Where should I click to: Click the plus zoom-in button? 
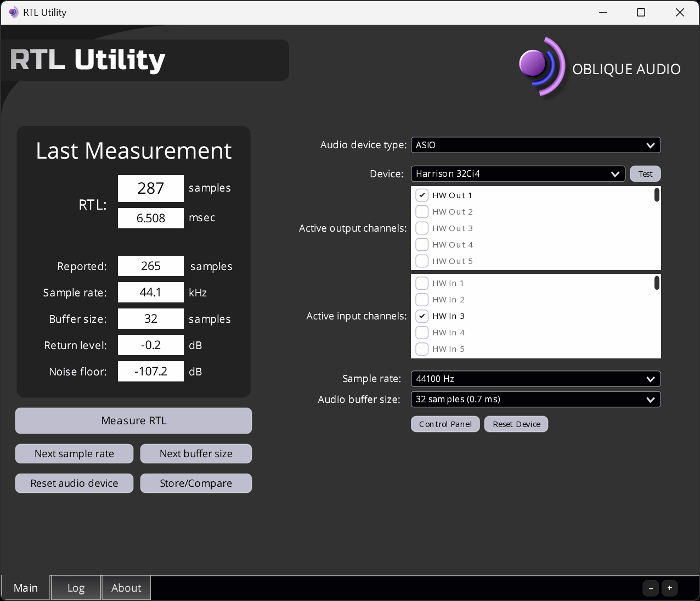[x=669, y=588]
